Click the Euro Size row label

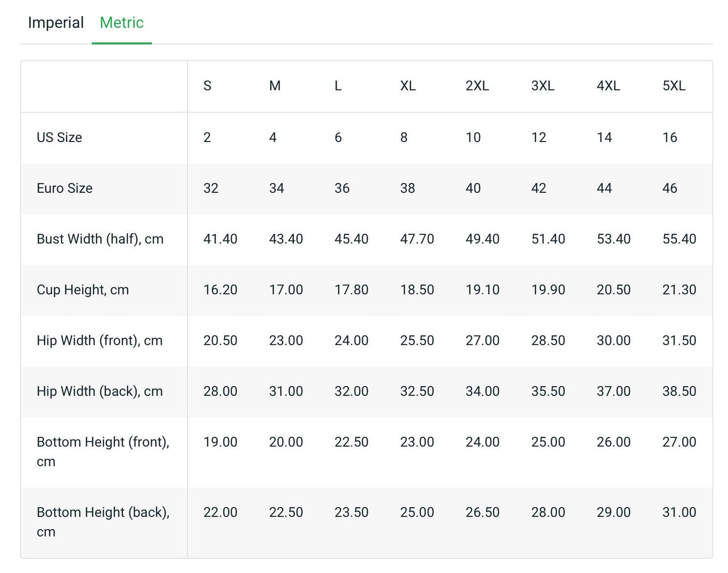click(64, 188)
